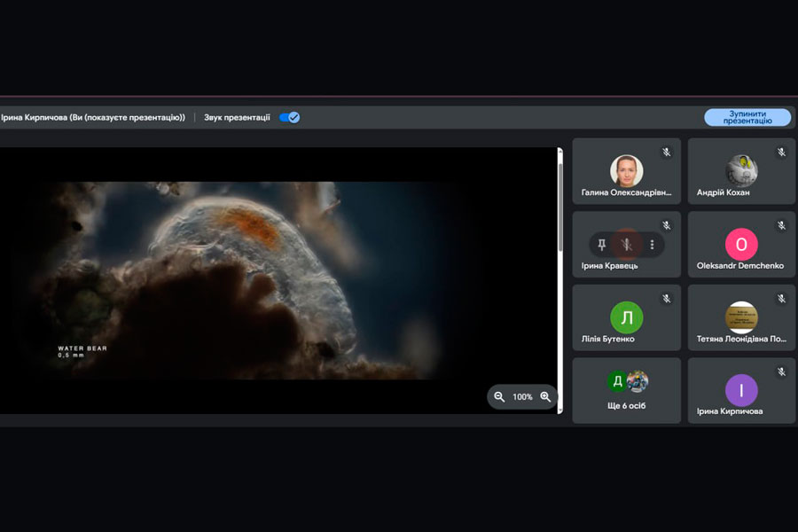Select Андрій Кохан's avatar thumbnail
The image size is (798, 532).
click(x=741, y=169)
